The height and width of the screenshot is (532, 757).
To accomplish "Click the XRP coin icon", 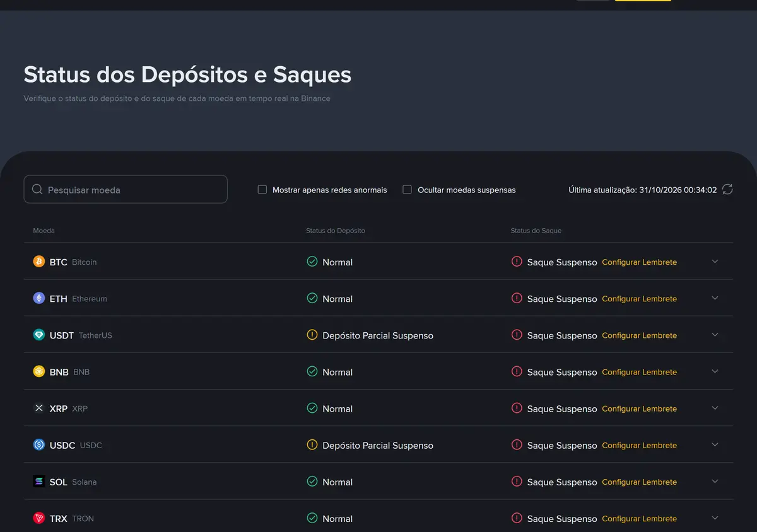I will coord(39,408).
